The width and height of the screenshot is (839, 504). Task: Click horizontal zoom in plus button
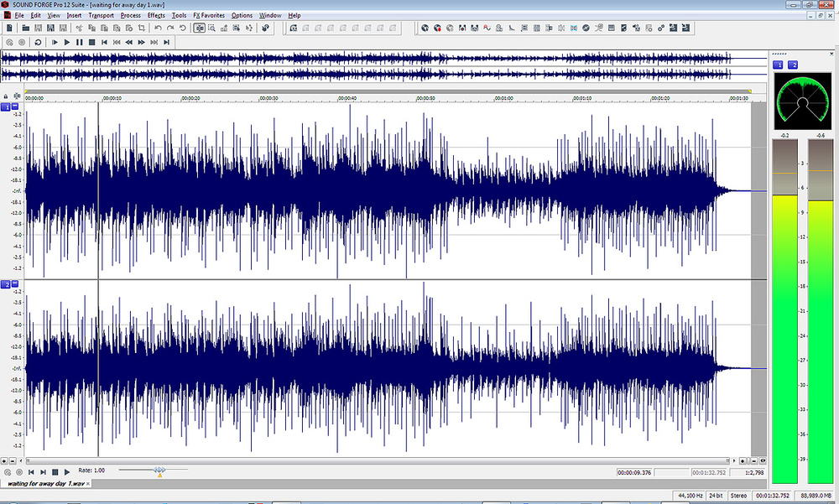743,460
